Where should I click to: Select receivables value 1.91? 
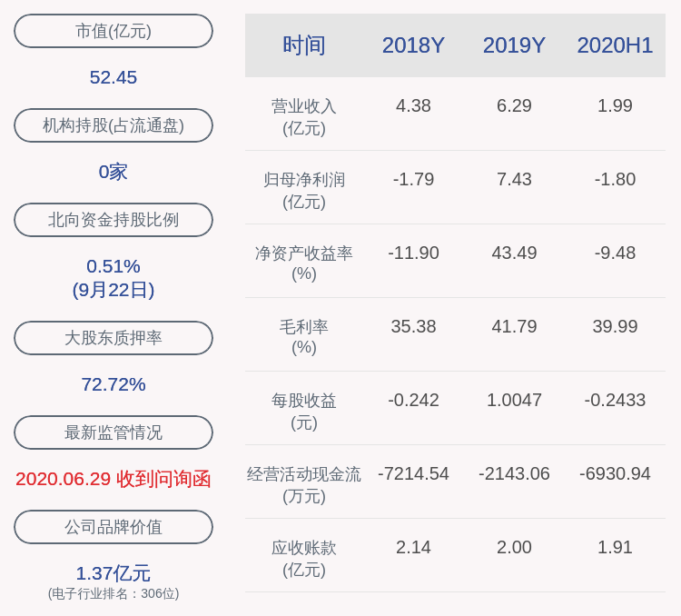(x=615, y=547)
